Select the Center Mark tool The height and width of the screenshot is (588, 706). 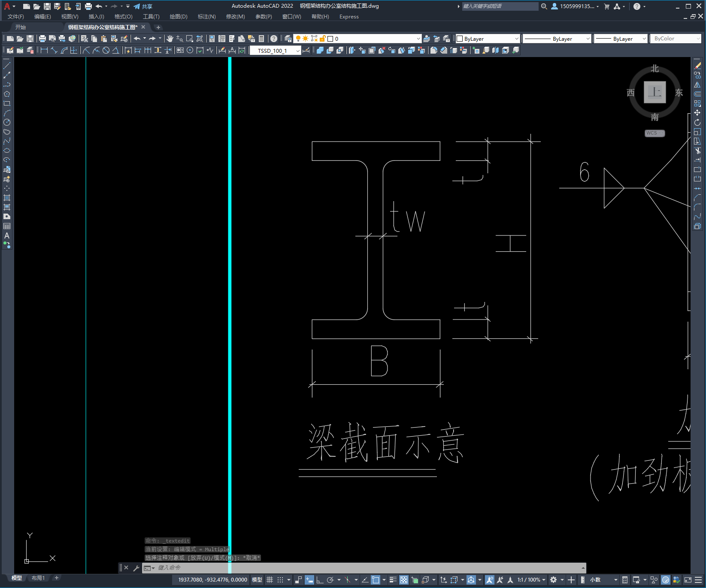point(190,50)
